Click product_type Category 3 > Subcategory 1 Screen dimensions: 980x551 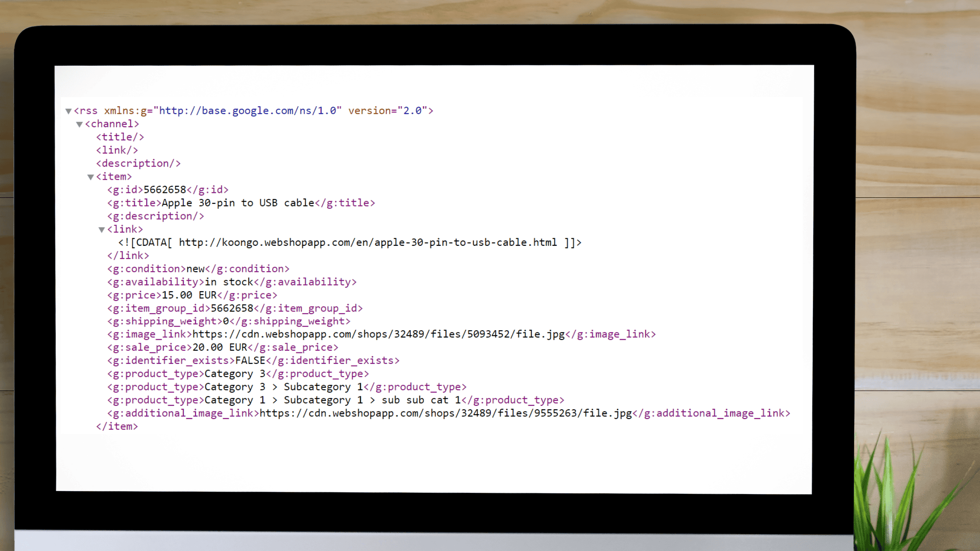pos(287,387)
